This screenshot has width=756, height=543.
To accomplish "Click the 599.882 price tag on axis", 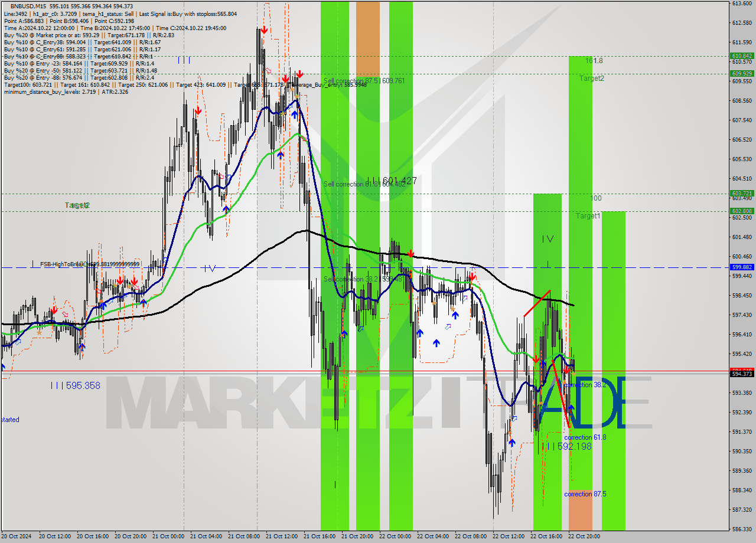I will point(742,267).
